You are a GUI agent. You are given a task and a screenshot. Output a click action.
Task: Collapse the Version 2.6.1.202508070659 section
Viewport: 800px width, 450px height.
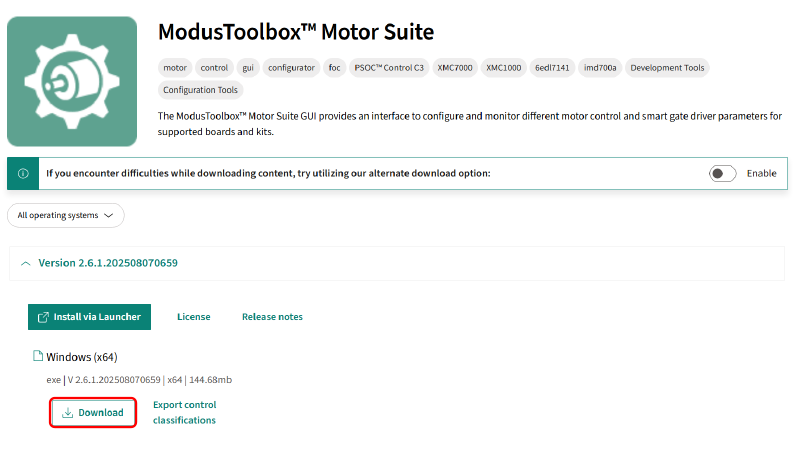click(26, 263)
